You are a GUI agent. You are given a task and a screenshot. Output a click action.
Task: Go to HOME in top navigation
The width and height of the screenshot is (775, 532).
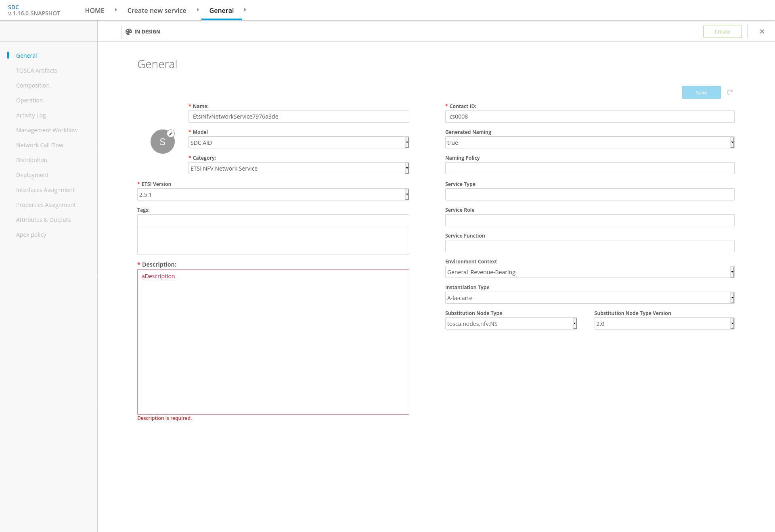tap(94, 10)
